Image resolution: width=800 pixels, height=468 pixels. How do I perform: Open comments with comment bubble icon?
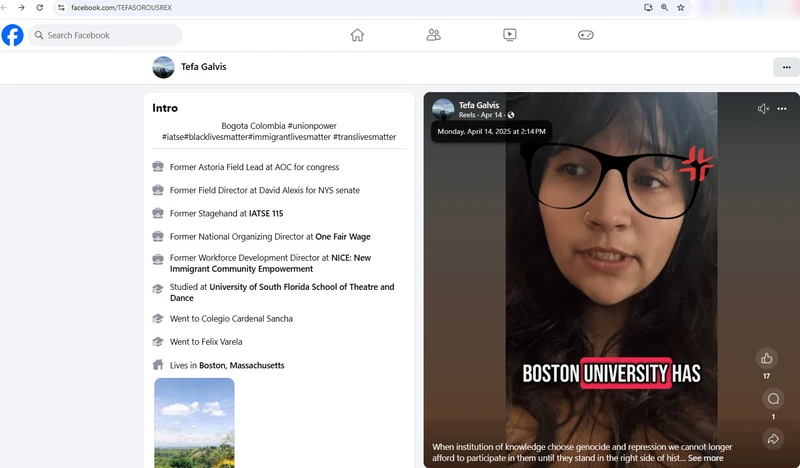(x=773, y=399)
